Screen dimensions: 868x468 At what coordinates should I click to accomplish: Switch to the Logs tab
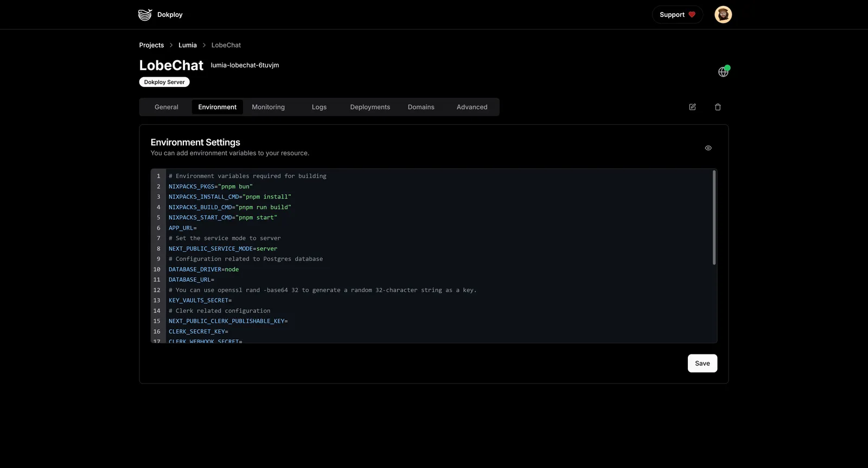pos(319,107)
